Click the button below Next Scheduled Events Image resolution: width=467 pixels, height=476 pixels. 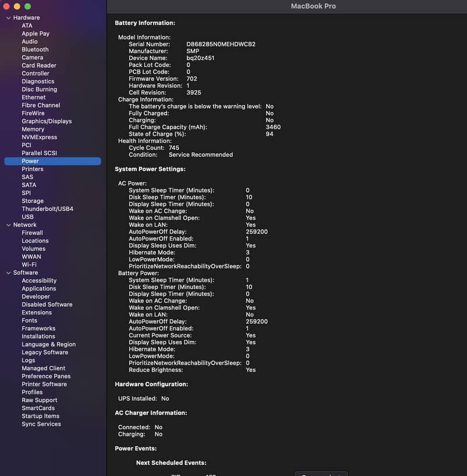point(321,473)
